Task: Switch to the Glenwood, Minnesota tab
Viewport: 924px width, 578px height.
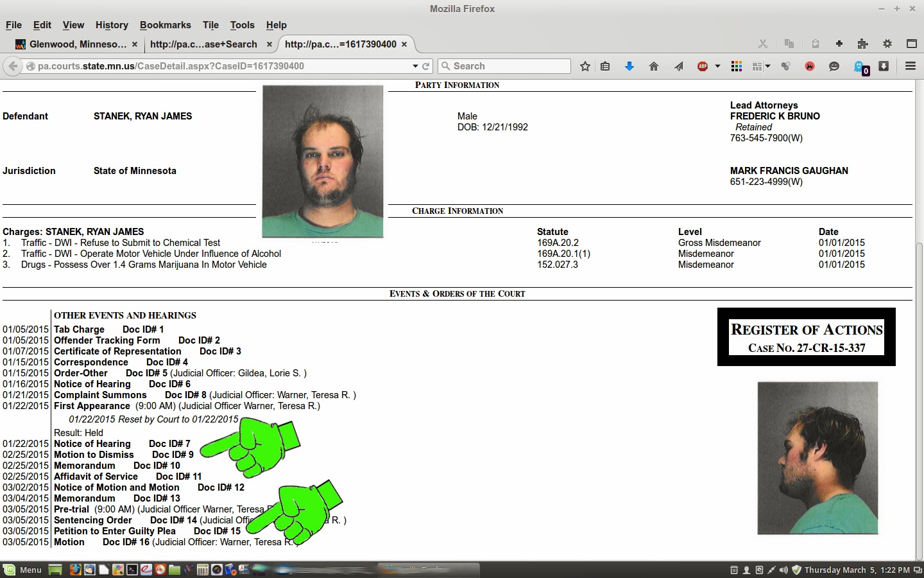Action: (x=76, y=44)
